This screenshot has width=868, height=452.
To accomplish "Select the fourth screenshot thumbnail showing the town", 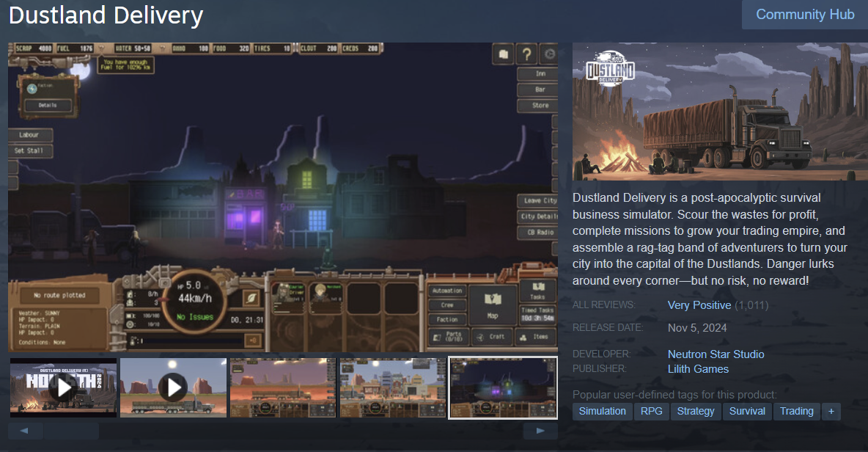I will (x=392, y=387).
